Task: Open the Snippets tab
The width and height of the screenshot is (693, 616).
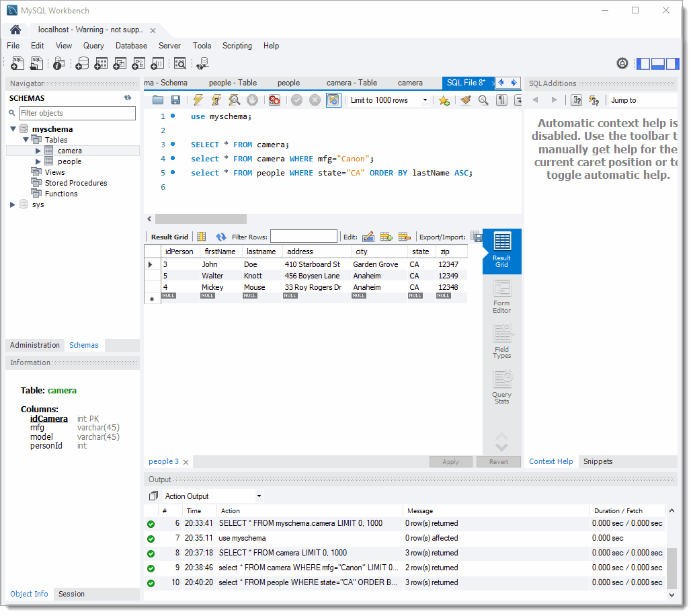Action: point(598,461)
